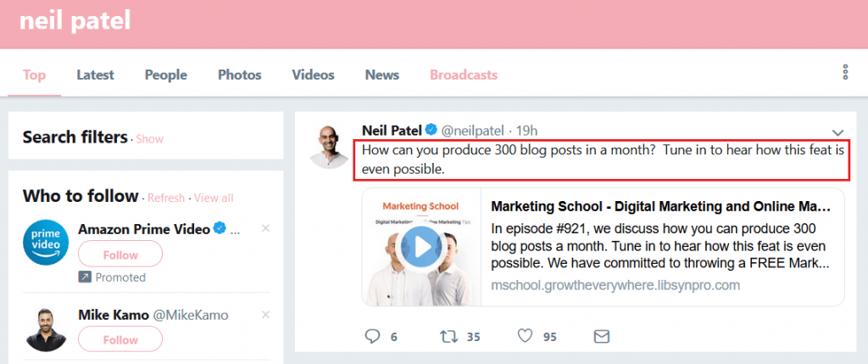Reply to Neil Patel's tweet
The width and height of the screenshot is (868, 364).
tap(373, 336)
